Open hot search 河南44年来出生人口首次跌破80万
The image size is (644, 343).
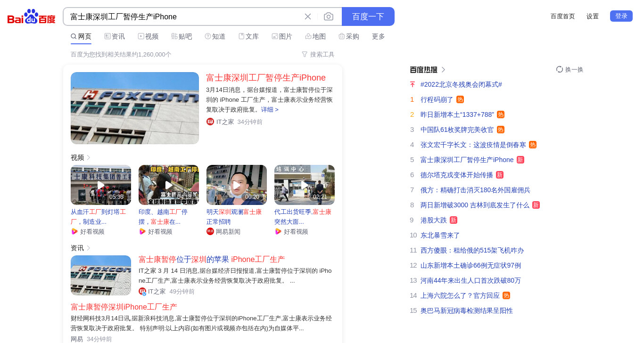(471, 280)
